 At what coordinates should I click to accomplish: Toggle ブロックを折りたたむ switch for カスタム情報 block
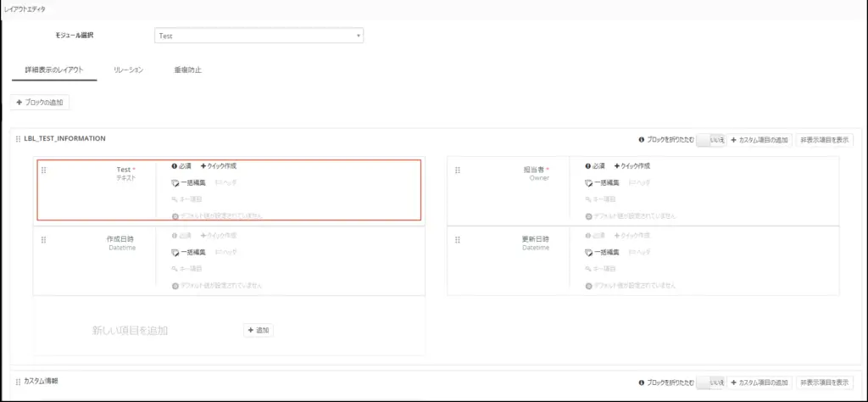pos(710,382)
